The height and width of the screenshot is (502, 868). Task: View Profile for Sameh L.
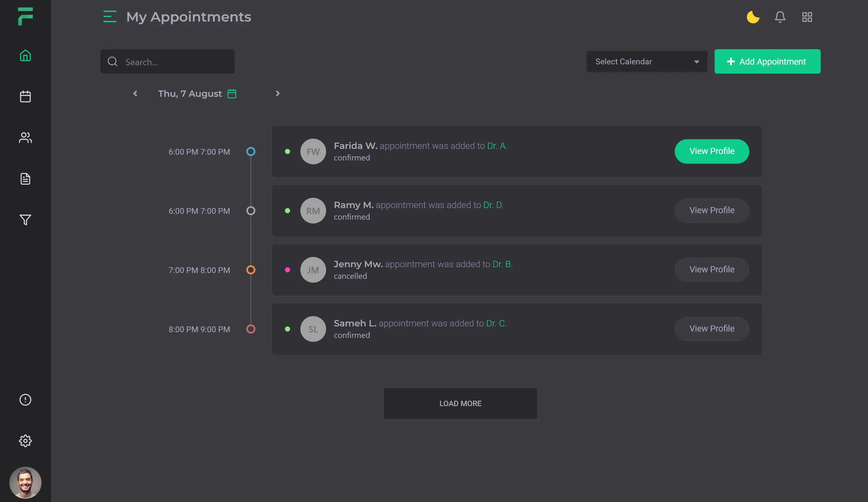pos(712,329)
